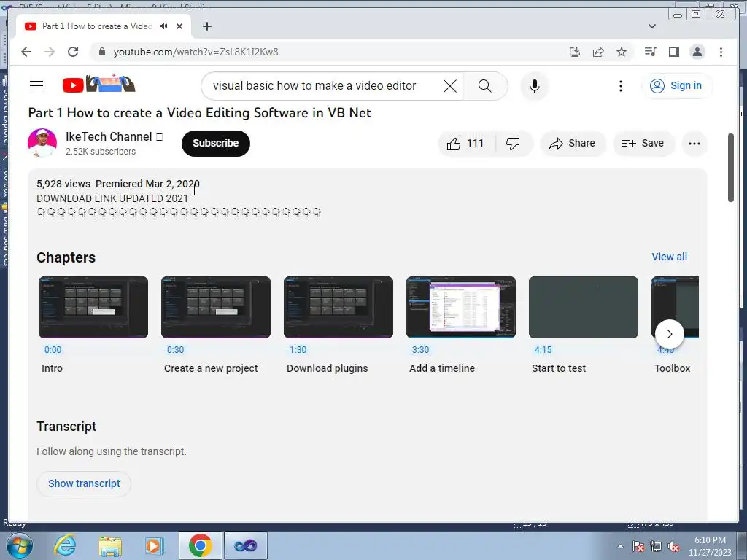Screen dimensions: 747x560
Task: Click the network tray icon
Action: tap(656, 547)
